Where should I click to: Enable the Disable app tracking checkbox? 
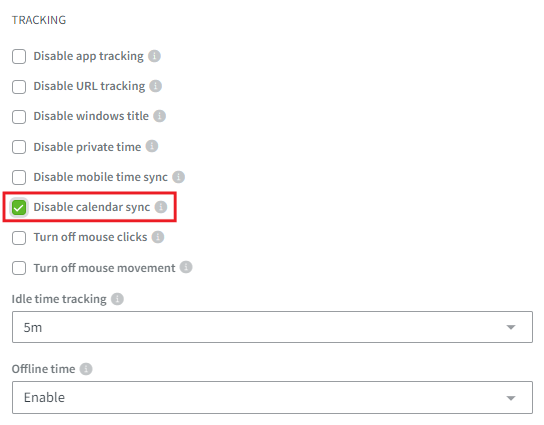click(x=19, y=56)
